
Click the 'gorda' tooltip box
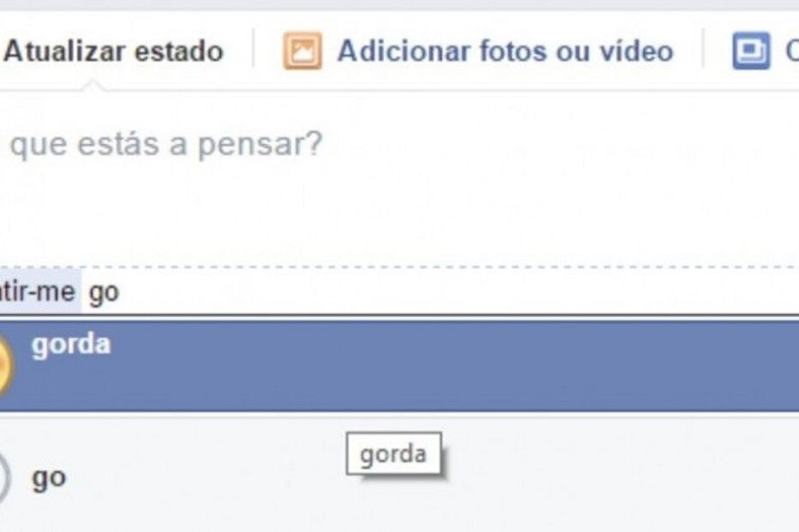393,453
